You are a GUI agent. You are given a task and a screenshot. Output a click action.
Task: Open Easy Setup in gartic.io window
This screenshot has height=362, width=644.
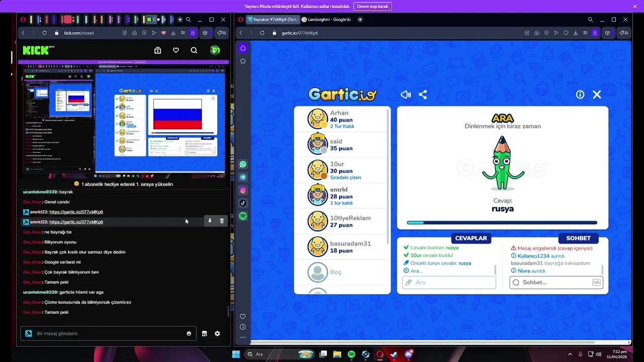[585, 33]
